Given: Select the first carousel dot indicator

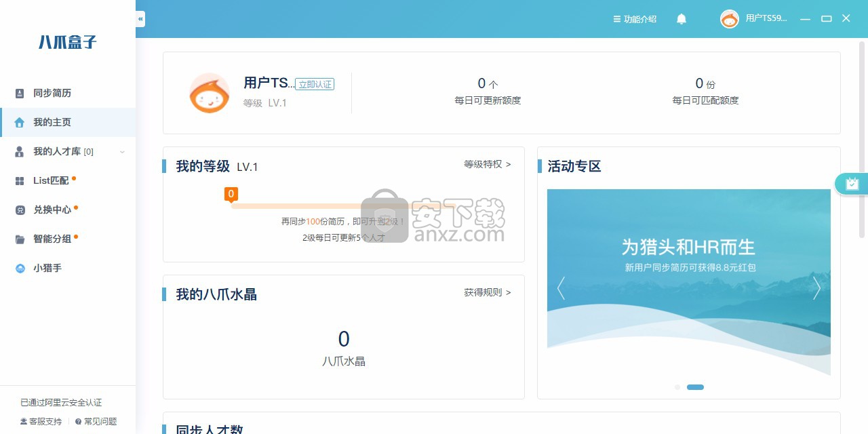Looking at the screenshot, I should 677,387.
